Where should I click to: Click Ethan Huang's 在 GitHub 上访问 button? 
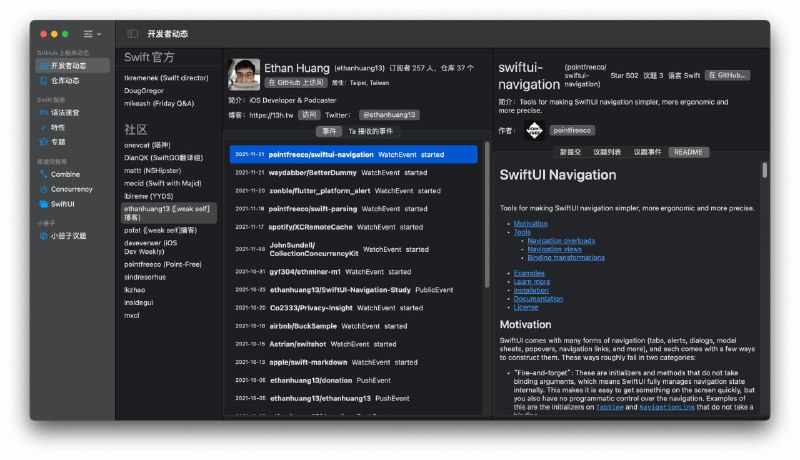[x=296, y=83]
